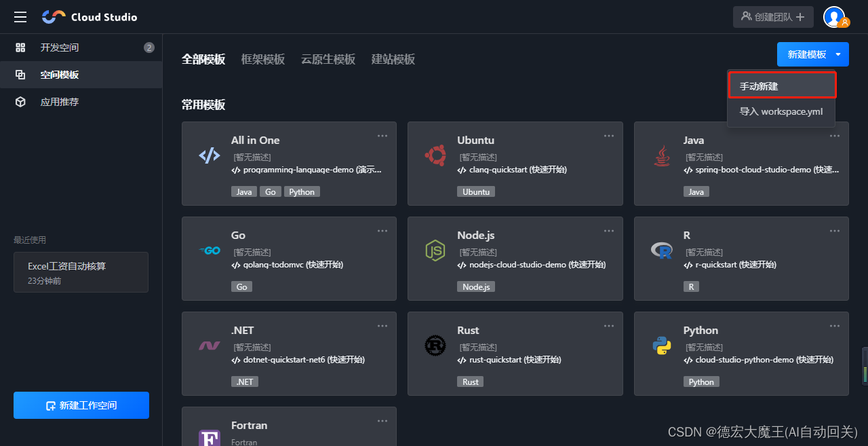Click the 开发空间 count badge

[149, 48]
